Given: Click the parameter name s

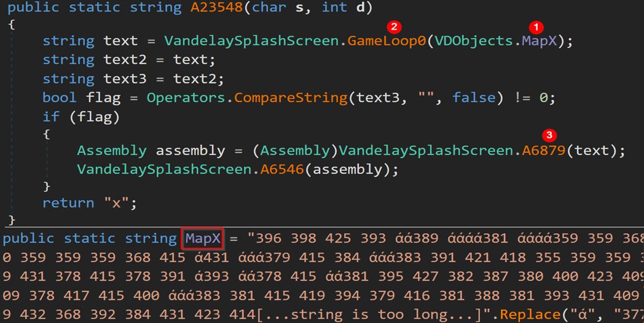Looking at the screenshot, I should click(299, 7).
